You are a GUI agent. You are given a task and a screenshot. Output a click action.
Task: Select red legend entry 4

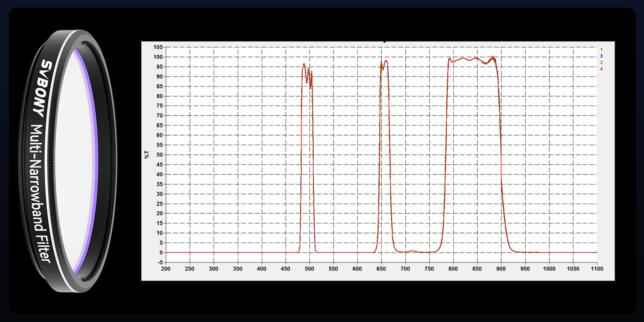(x=601, y=69)
